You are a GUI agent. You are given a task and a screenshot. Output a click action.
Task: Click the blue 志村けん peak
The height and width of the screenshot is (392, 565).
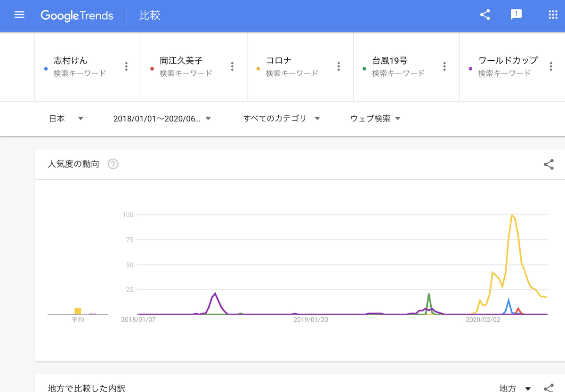(x=508, y=300)
